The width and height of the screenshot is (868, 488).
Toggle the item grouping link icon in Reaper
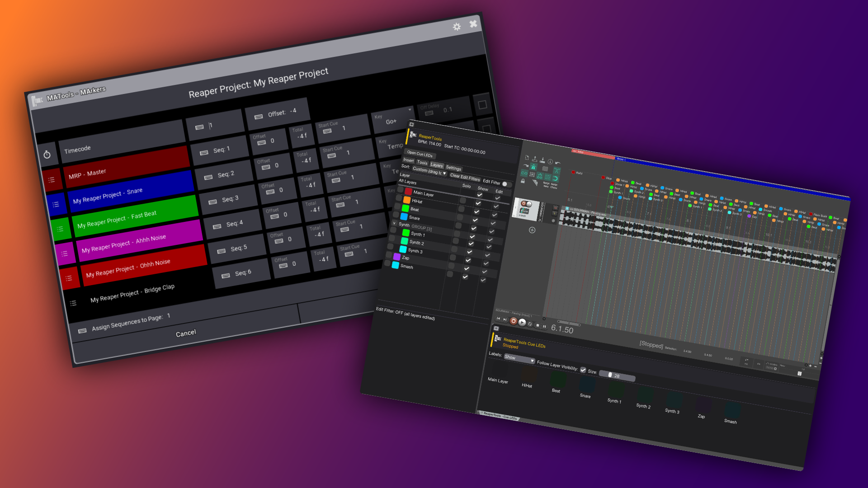click(x=524, y=173)
